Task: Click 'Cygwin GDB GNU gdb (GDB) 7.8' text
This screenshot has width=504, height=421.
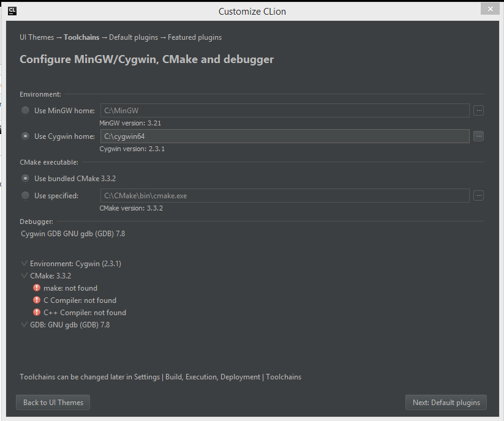Action: point(73,234)
